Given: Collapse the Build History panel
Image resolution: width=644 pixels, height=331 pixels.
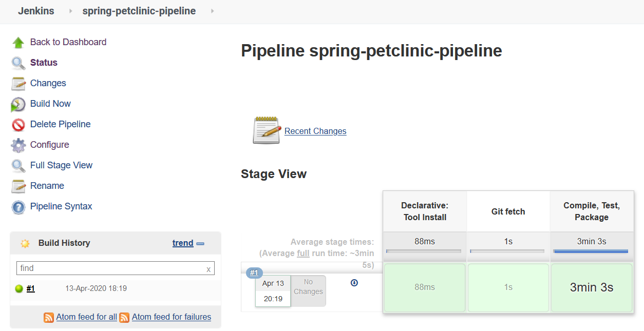Looking at the screenshot, I should click(200, 243).
